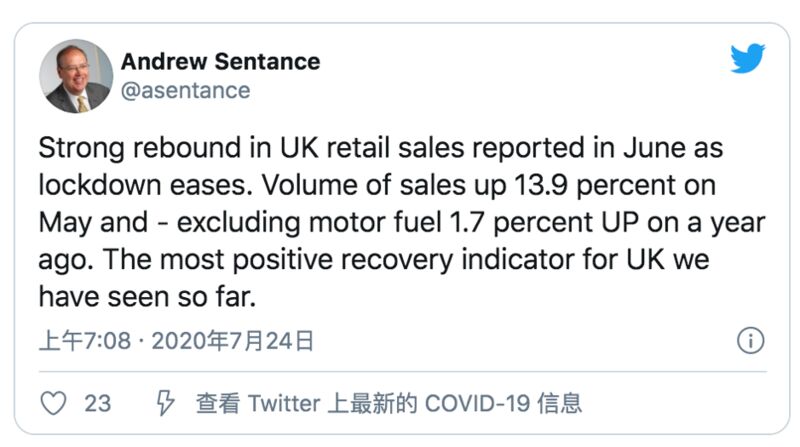Open the 上午7:08 timestamp link

pos(85,341)
